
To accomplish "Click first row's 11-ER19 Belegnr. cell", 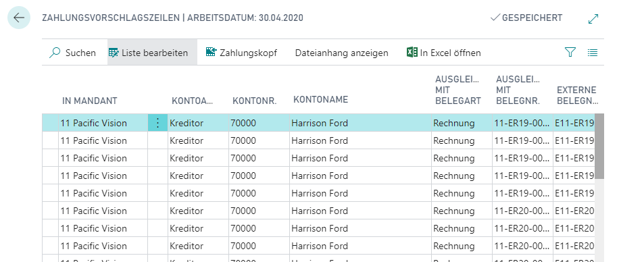I will pyautogui.click(x=522, y=123).
